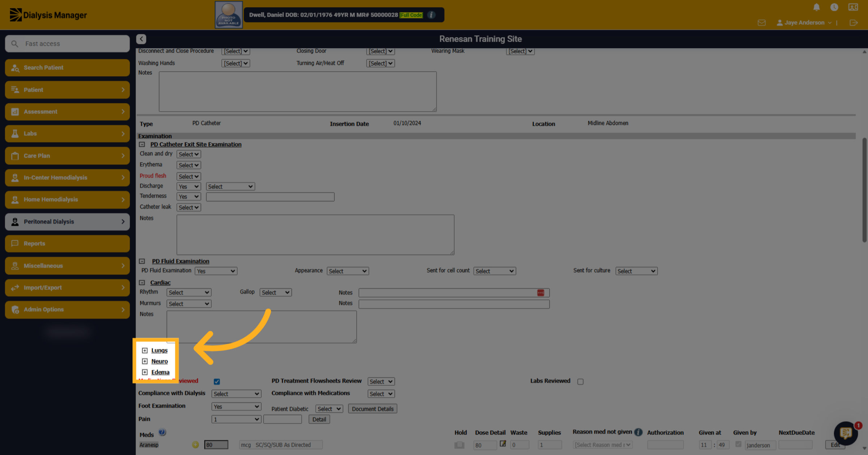Click the red icon in the Rhythm notes field
Screen dimensions: 868x455
click(x=541, y=292)
